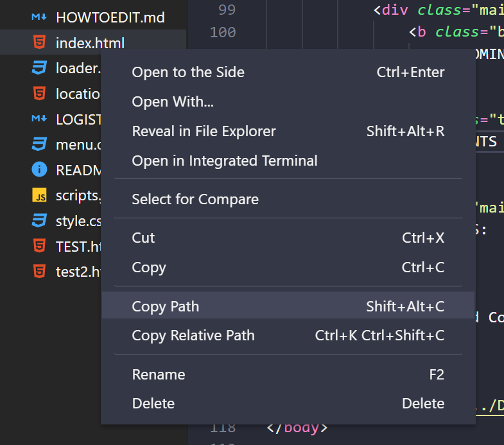
Task: Click the b tag on line 100
Action: (x=422, y=32)
